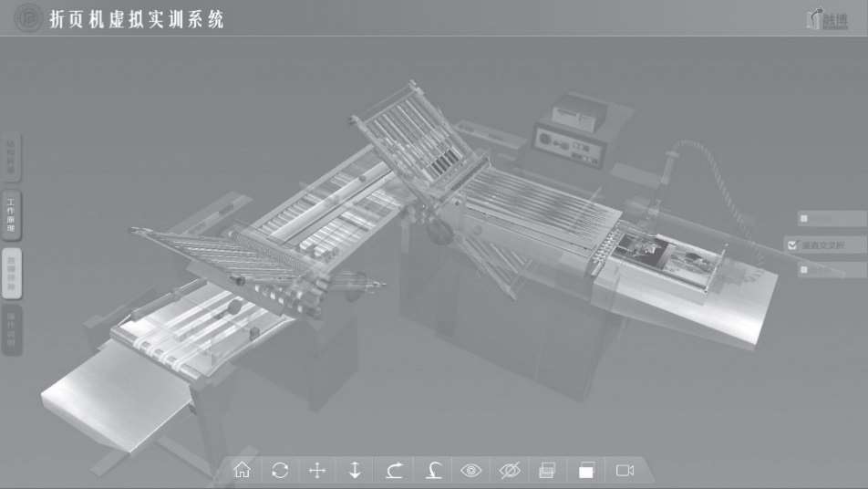Click the video camera icon
Image resolution: width=868 pixels, height=489 pixels.
tap(625, 470)
